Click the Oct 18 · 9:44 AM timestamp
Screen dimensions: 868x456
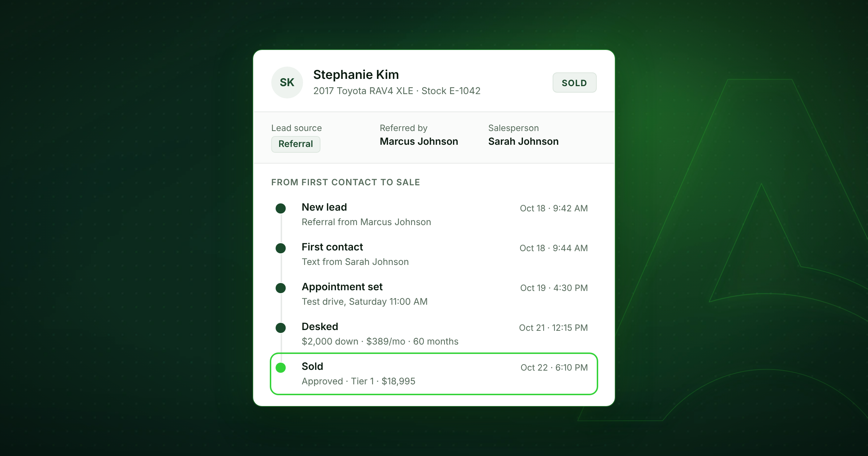pyautogui.click(x=554, y=248)
